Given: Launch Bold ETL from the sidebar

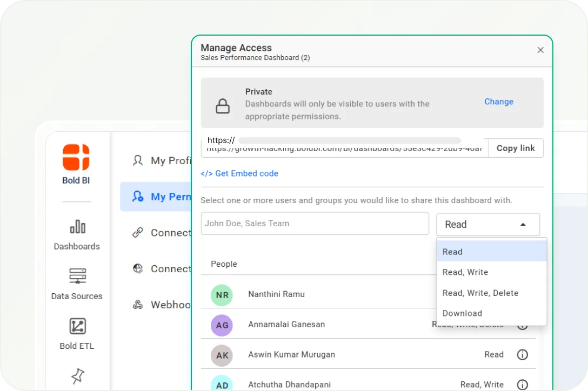Looking at the screenshot, I should tap(77, 326).
